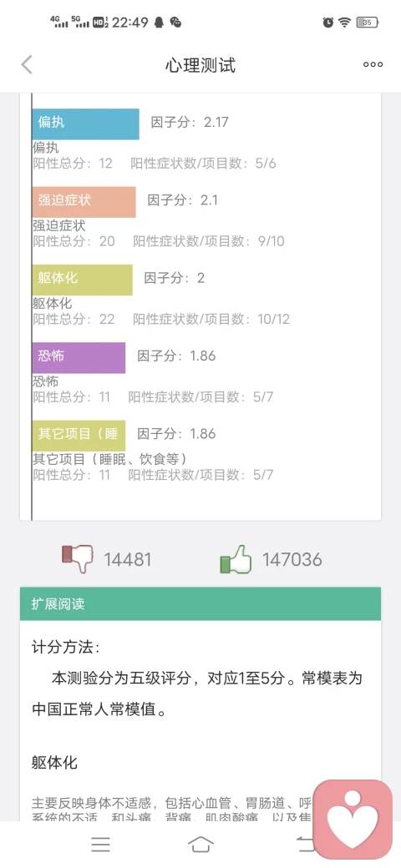Image resolution: width=401 pixels, height=868 pixels.
Task: Select the purple 恐怖 factor bar
Action: pos(79,357)
